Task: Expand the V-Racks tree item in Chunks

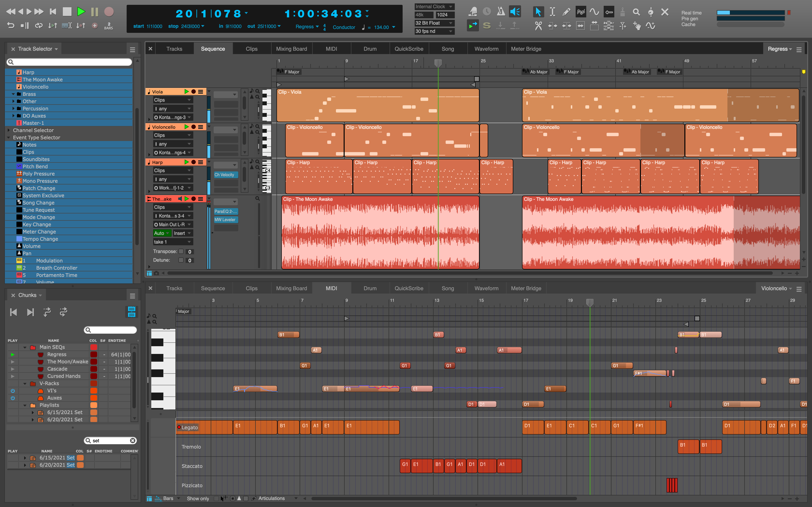Action: click(x=25, y=383)
